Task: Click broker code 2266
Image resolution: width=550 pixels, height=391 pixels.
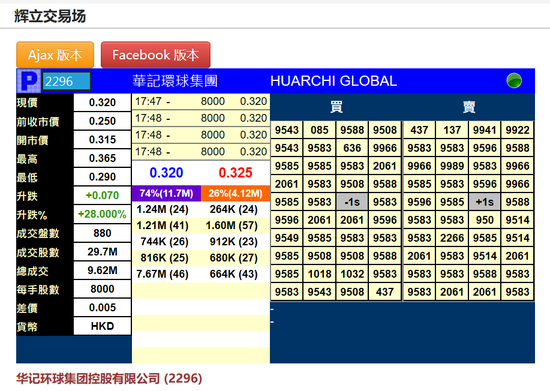Action: click(x=452, y=238)
